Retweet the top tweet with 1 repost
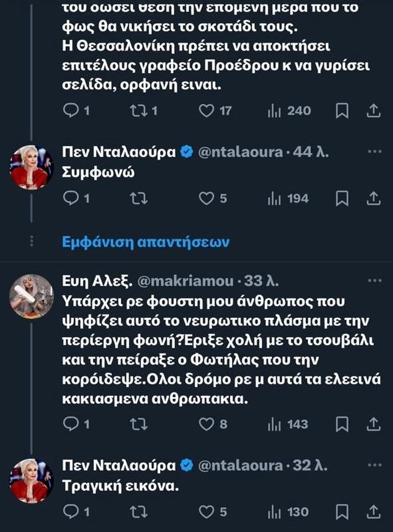The height and width of the screenshot is (532, 393). pyautogui.click(x=139, y=111)
